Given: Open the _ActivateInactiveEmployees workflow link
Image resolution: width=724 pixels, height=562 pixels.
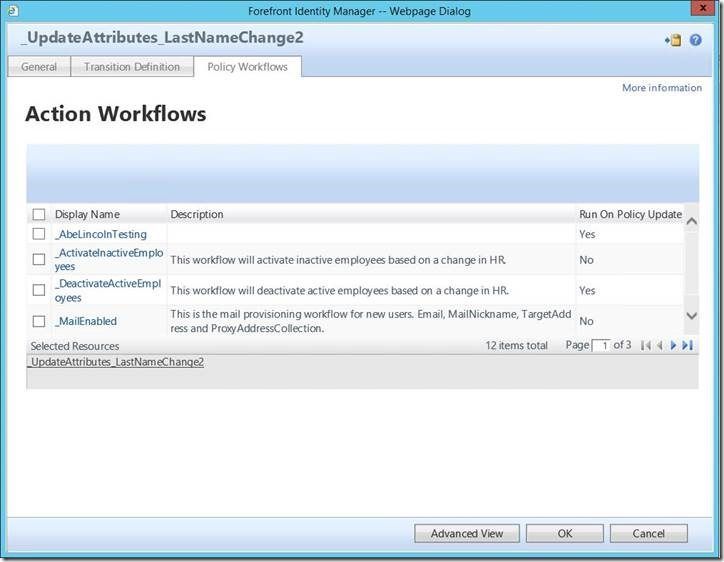Looking at the screenshot, I should click(109, 260).
